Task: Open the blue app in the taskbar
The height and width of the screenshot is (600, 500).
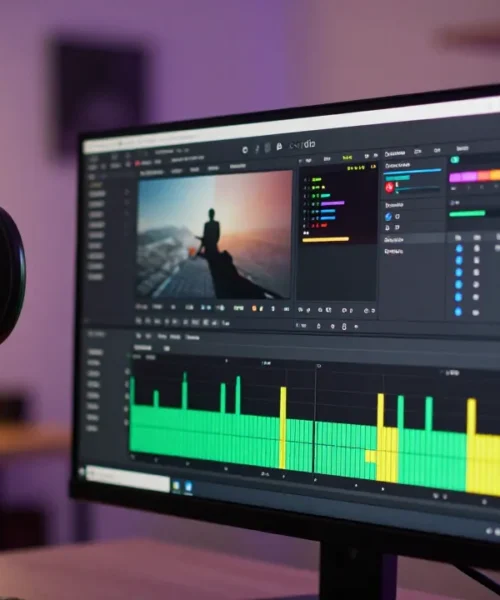Action: pos(188,486)
